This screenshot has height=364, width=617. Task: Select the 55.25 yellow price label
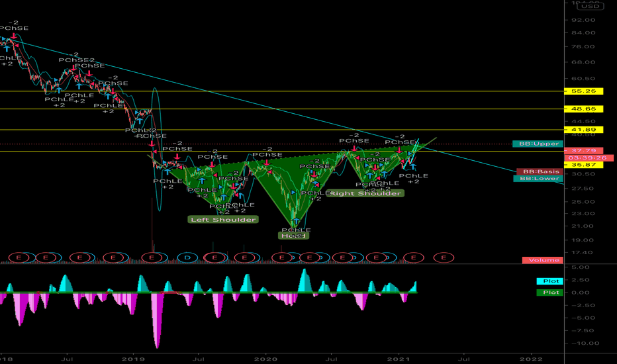(x=583, y=91)
